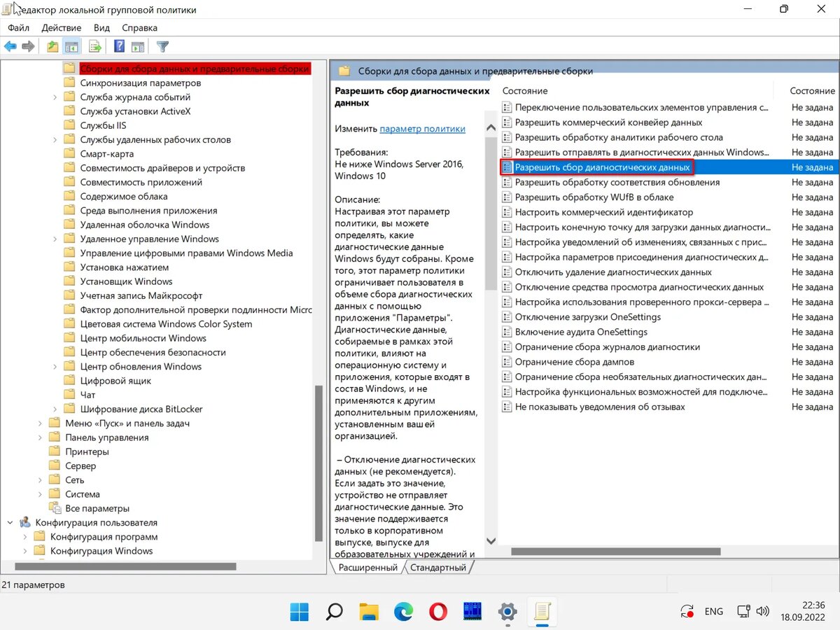Click the «параметр политики» link
Image resolution: width=840 pixels, height=630 pixels.
point(422,129)
